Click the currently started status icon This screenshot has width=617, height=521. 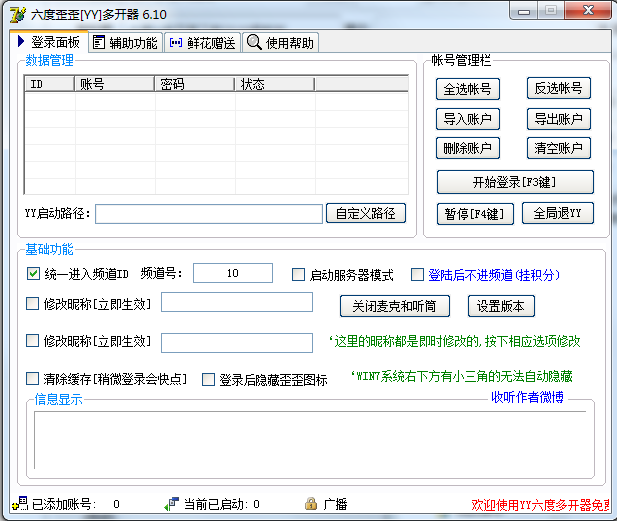[171, 504]
